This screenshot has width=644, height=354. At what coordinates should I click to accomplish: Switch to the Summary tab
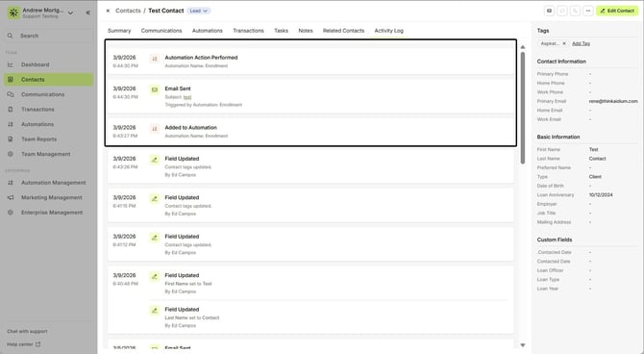tap(119, 31)
